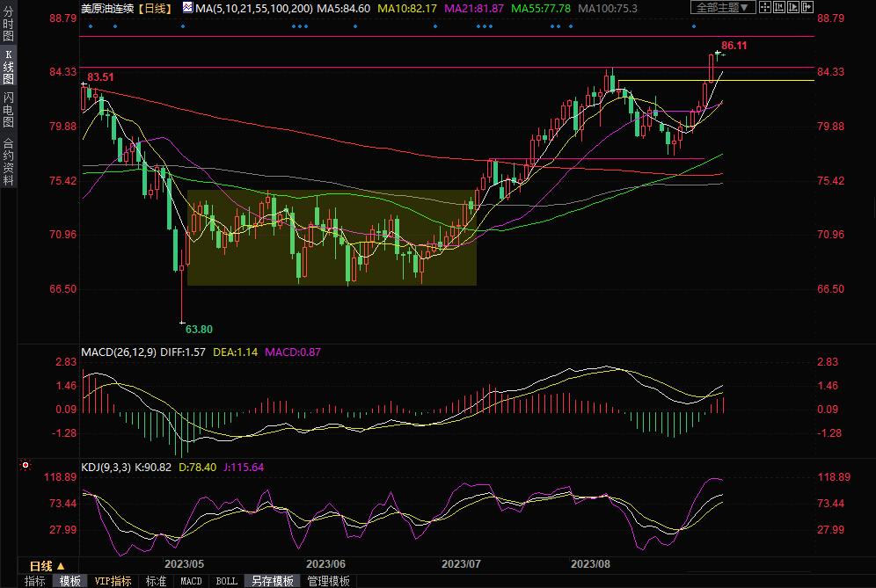Select the 指标 bottom tab
Screen dimensions: 876x588
tap(34, 581)
